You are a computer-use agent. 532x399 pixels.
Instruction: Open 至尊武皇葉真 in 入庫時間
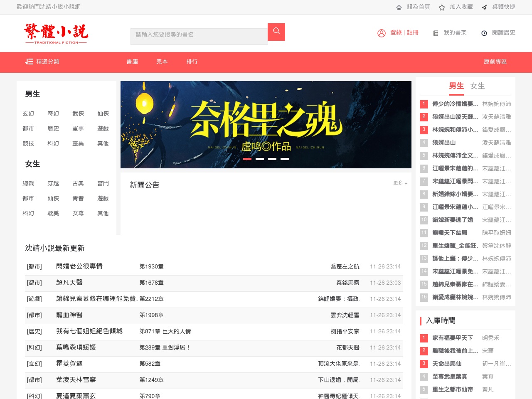(x=450, y=377)
